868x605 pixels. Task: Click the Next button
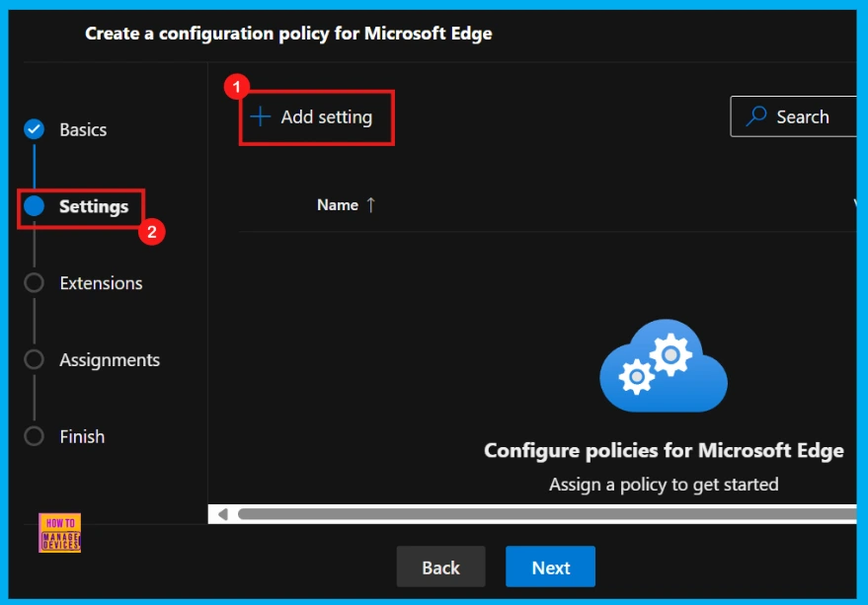pyautogui.click(x=550, y=567)
